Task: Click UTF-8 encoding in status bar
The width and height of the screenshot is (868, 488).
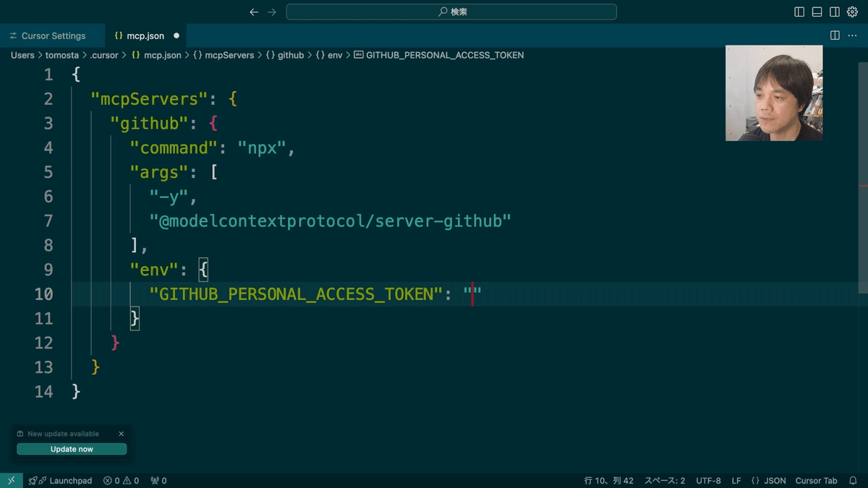Action: (707, 480)
